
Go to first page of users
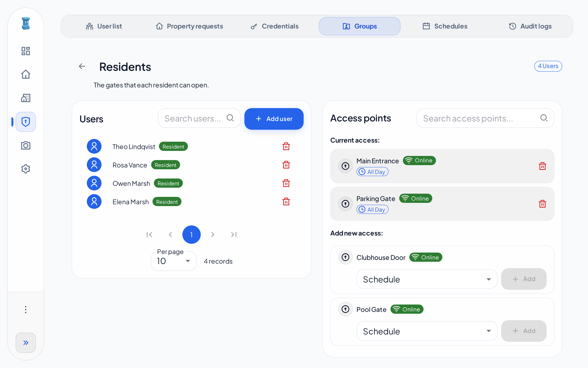coord(149,235)
